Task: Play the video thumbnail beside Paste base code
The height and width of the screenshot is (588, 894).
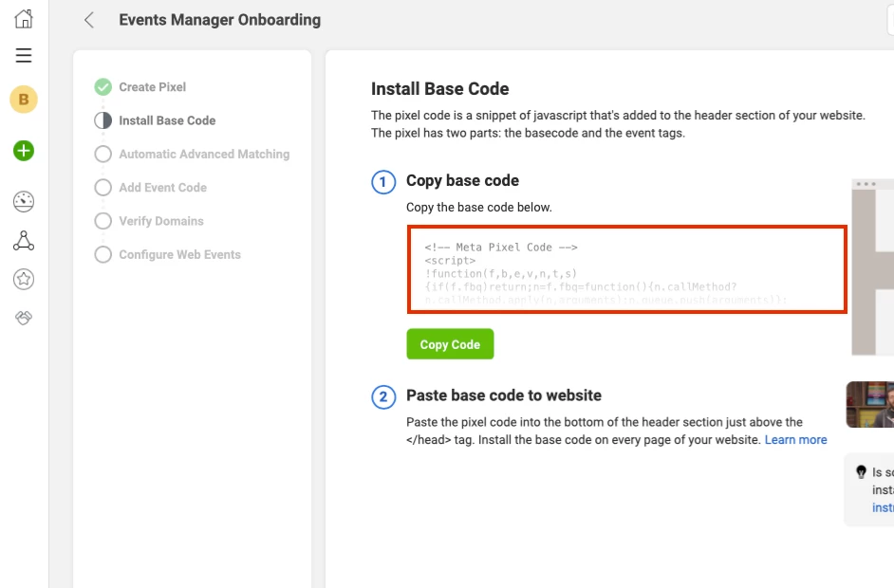Action: point(870,405)
